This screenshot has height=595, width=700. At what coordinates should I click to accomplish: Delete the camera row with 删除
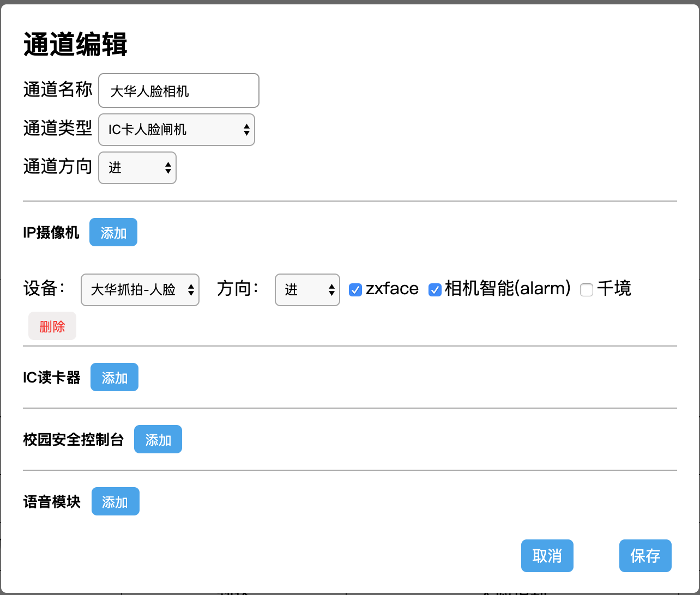[x=52, y=326]
